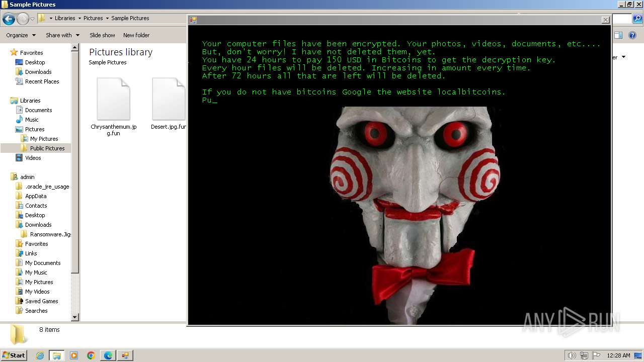
Task: Create a New folder
Action: [x=136, y=35]
